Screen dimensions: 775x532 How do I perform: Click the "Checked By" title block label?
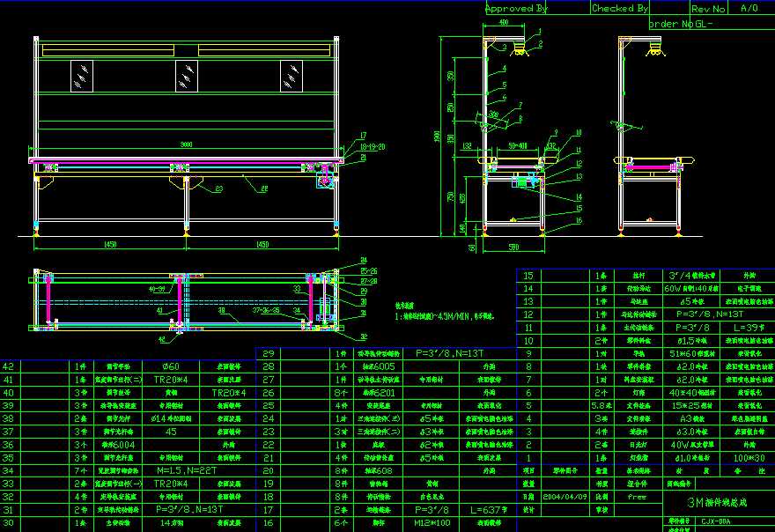pyautogui.click(x=620, y=8)
